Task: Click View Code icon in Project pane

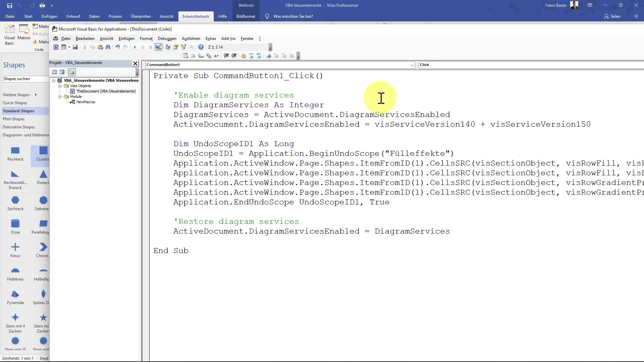Action: 54,72
